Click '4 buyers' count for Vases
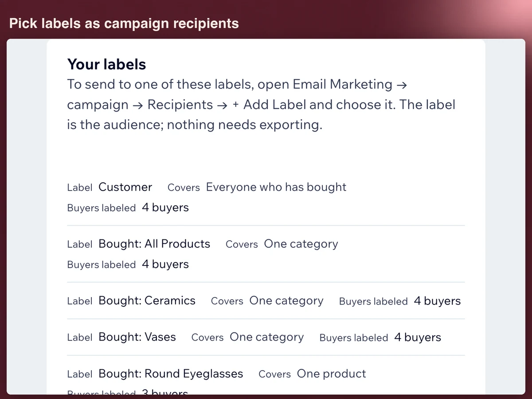Viewport: 532px width, 399px height. [418, 337]
